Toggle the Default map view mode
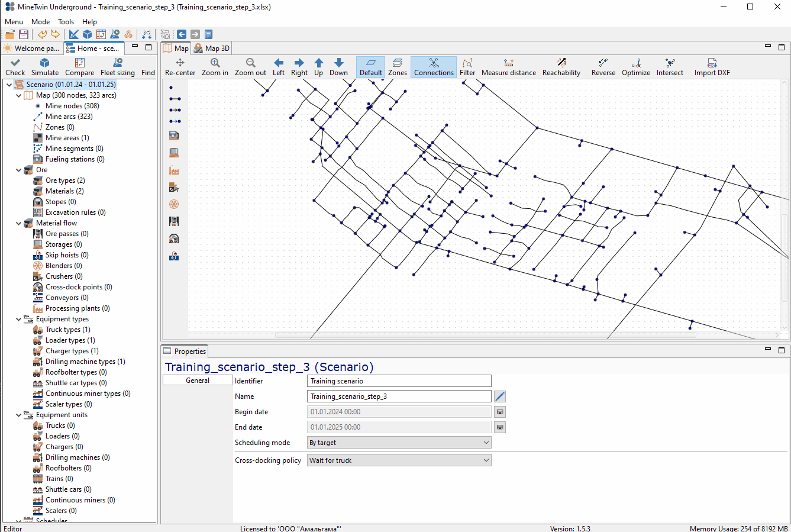The height and width of the screenshot is (532, 791). (371, 67)
